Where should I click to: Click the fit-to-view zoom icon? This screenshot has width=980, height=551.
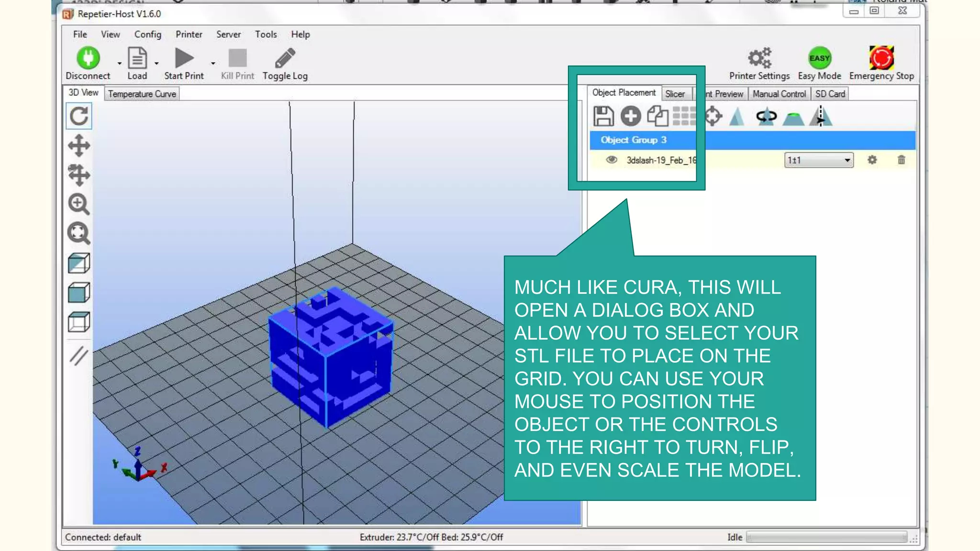[79, 233]
